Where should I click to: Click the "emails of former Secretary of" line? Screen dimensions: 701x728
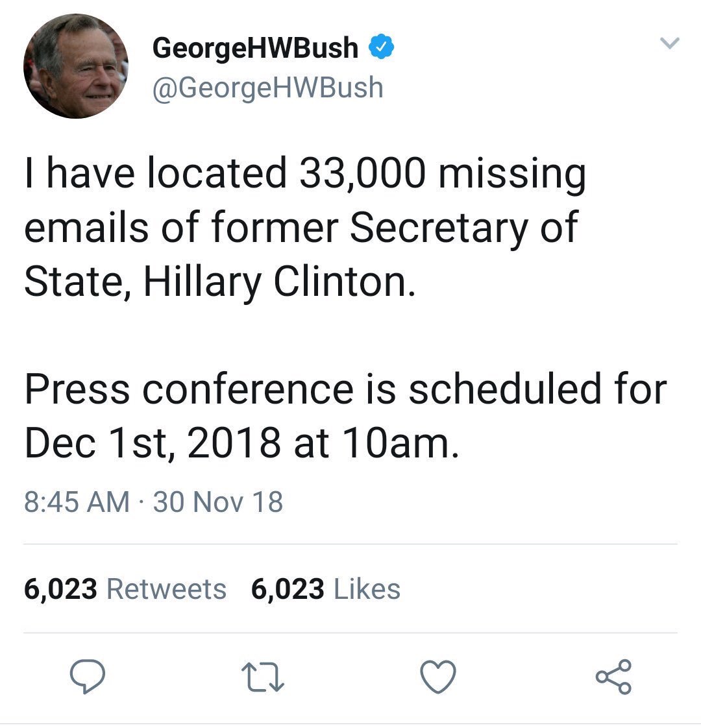click(301, 228)
